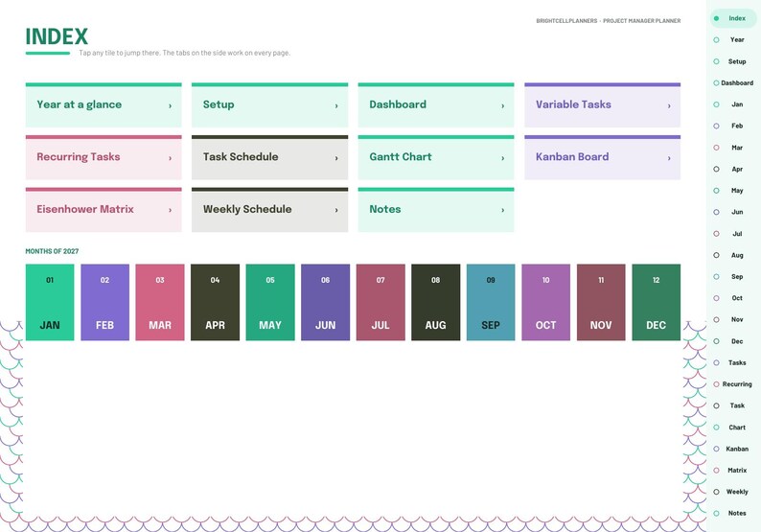Jump to the JUN month tile
Screen dimensions: 761x532
(325, 302)
